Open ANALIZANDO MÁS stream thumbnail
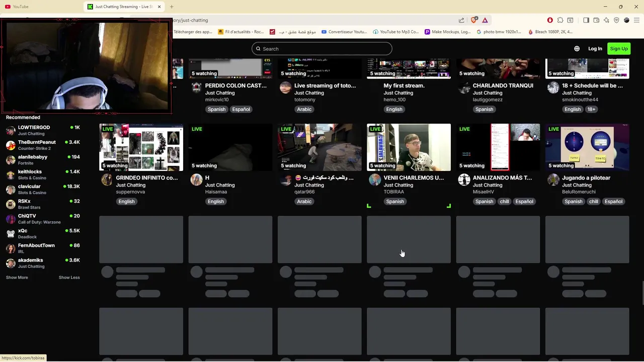This screenshot has width=644, height=362. (498, 147)
